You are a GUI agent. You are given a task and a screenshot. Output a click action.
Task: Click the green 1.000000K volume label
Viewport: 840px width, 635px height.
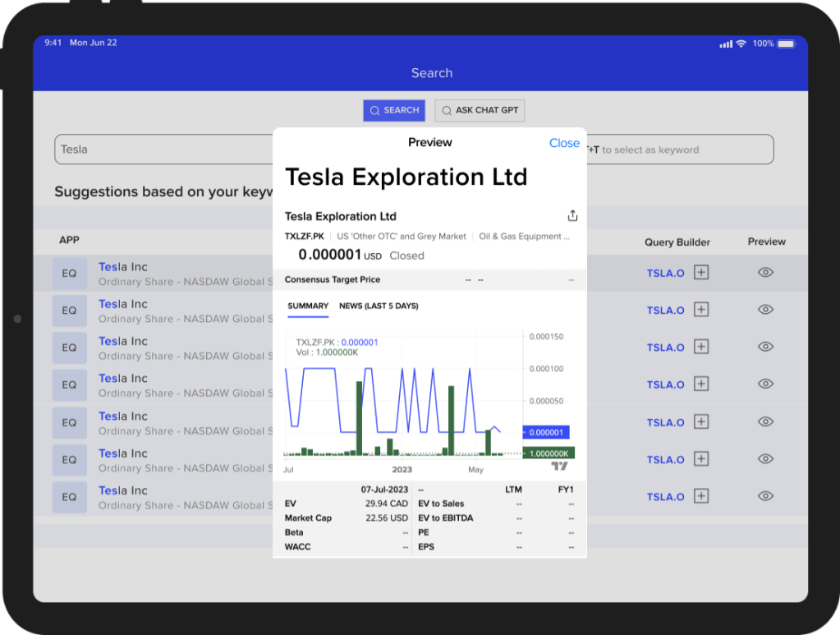[548, 453]
